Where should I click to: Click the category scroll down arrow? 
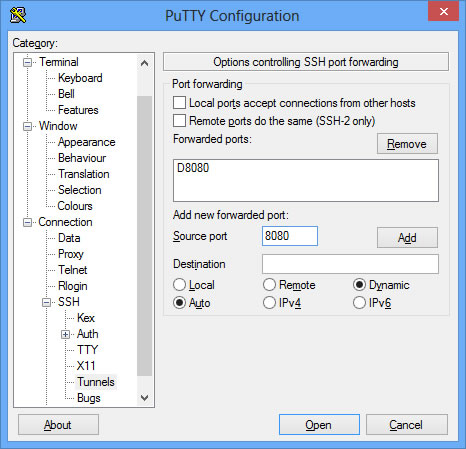click(144, 397)
